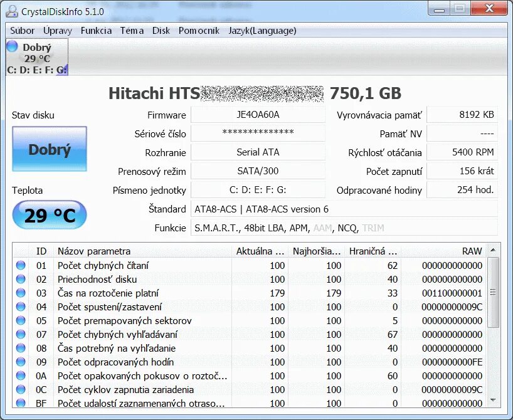Click the 5400 RPM rotation value
The image size is (513, 420).
[x=462, y=152]
